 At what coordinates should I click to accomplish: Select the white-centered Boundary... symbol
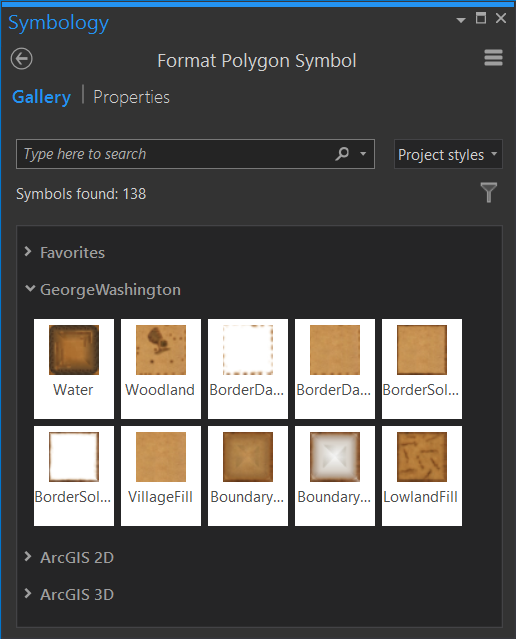pos(335,476)
